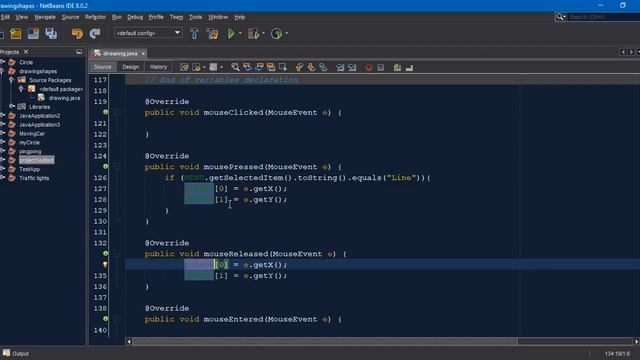Click the Shift Line Right icon
The image size is (640, 360).
352,67
